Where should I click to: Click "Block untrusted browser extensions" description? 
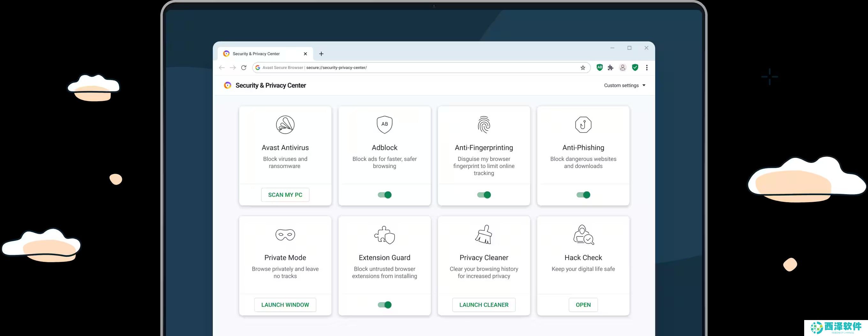[385, 272]
